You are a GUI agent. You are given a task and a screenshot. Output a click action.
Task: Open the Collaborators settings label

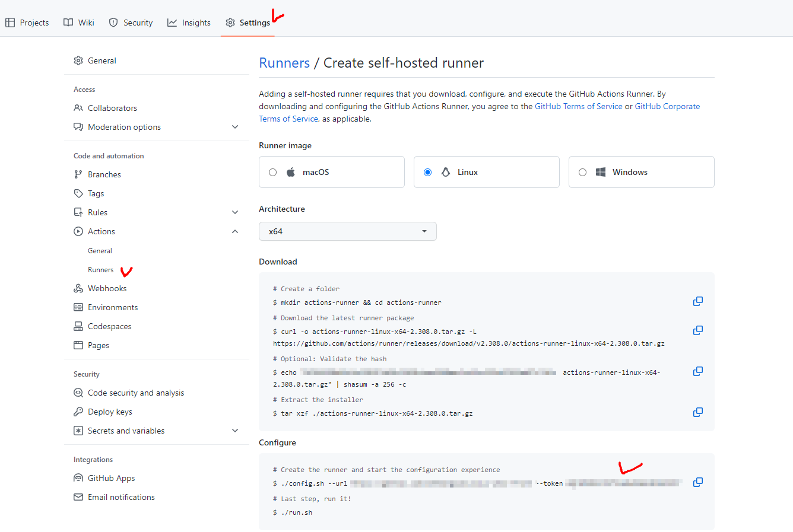[112, 108]
